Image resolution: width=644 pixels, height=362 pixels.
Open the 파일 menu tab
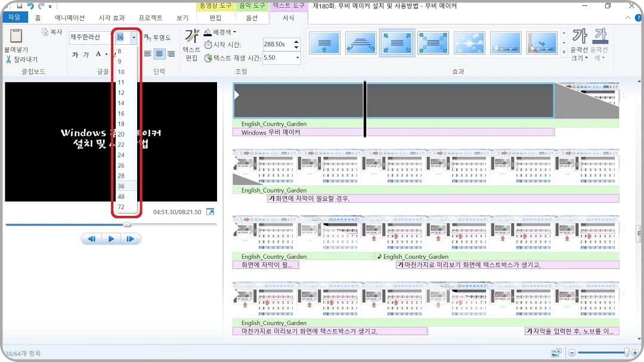[14, 17]
